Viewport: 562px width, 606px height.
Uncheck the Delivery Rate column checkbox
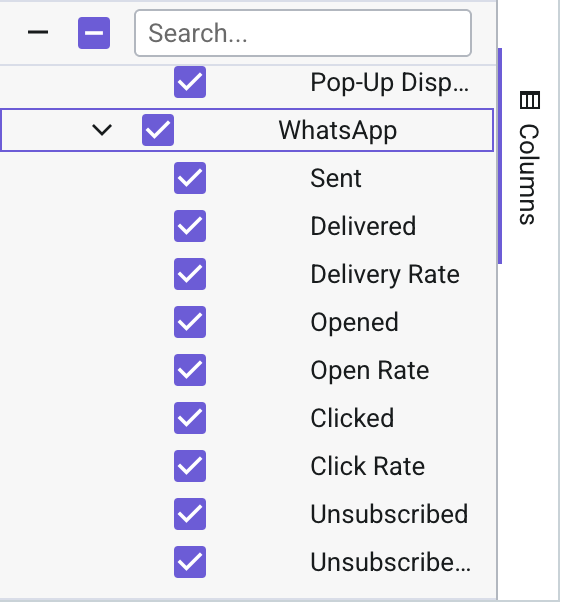pos(190,274)
